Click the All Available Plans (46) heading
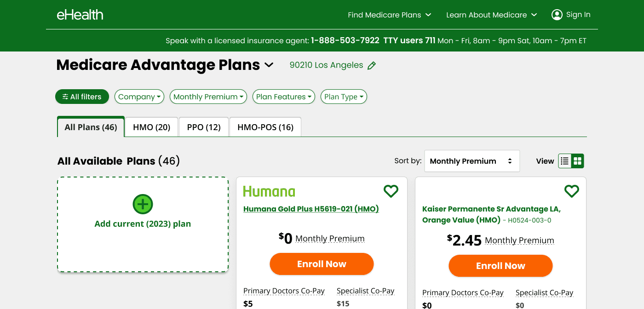This screenshot has height=309, width=644. click(x=119, y=161)
